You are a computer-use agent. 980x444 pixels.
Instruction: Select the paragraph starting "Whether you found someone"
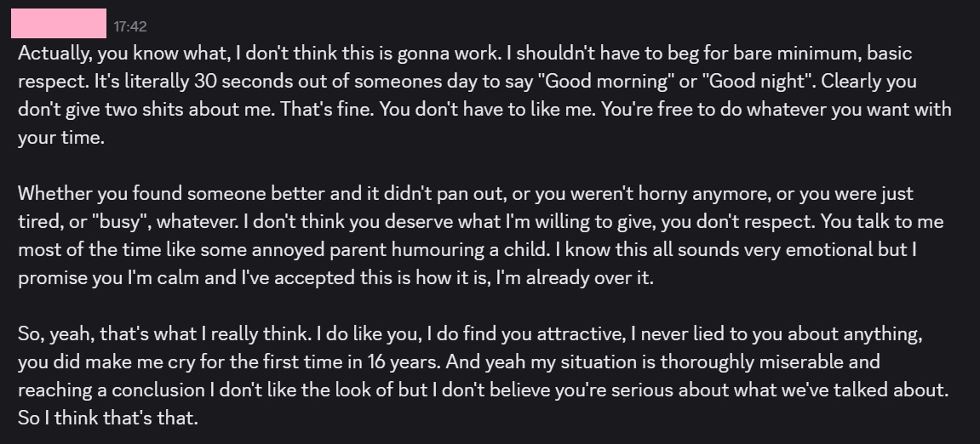click(x=480, y=236)
